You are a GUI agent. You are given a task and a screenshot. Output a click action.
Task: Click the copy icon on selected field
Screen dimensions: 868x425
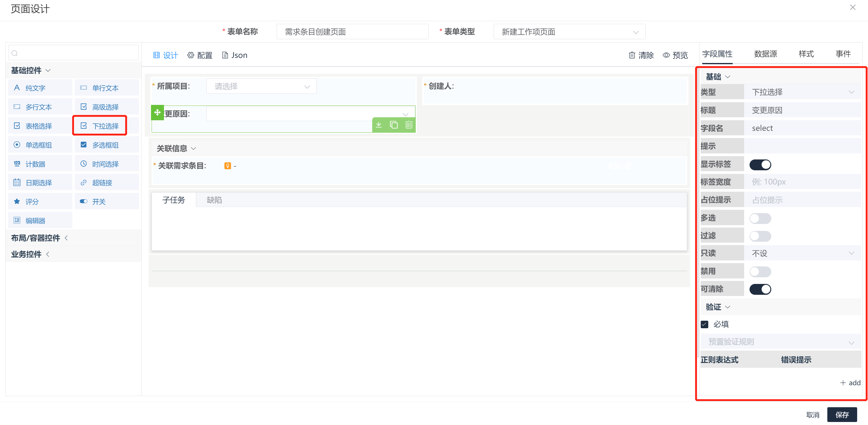tap(394, 125)
